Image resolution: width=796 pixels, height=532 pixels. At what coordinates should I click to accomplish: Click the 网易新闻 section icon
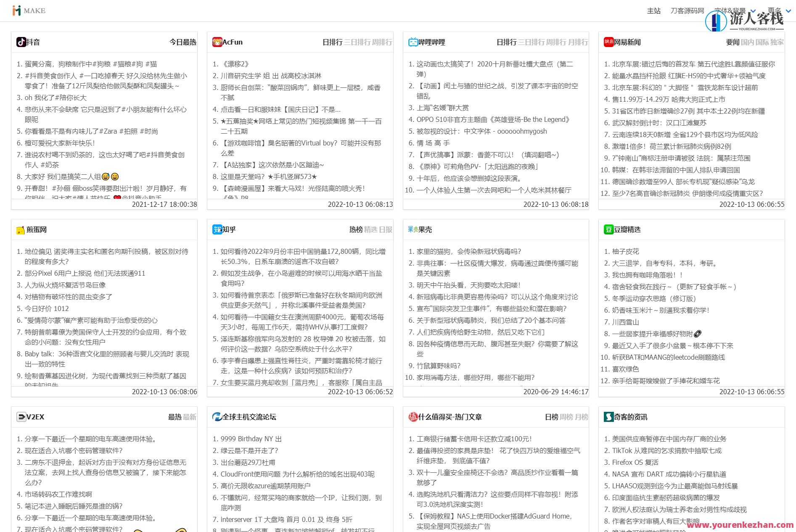608,42
